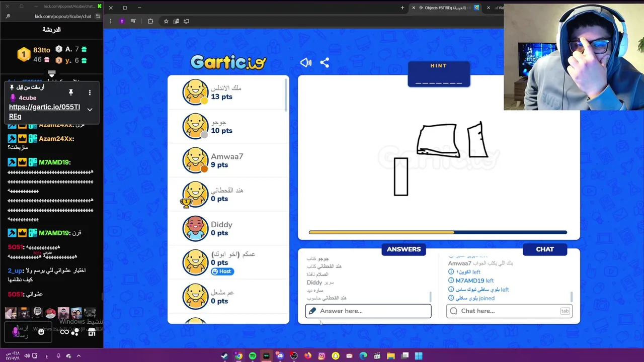This screenshot has height=362, width=644.
Task: Click the Kick chat emoji icon
Action: click(x=41, y=331)
